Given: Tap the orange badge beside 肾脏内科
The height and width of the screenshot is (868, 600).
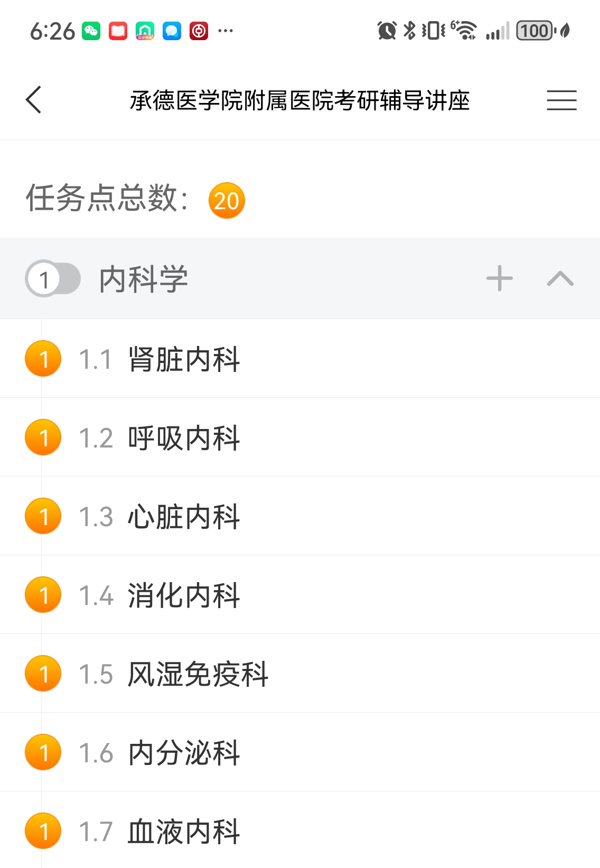Looking at the screenshot, I should tap(43, 359).
